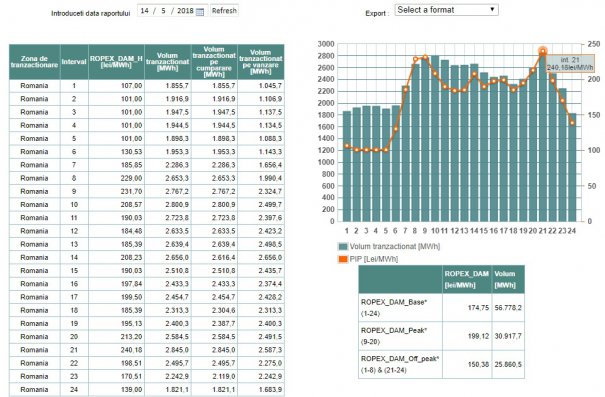This screenshot has height=397, width=605.
Task: Click the 'int. 21' chart tooltip
Action: [x=570, y=64]
